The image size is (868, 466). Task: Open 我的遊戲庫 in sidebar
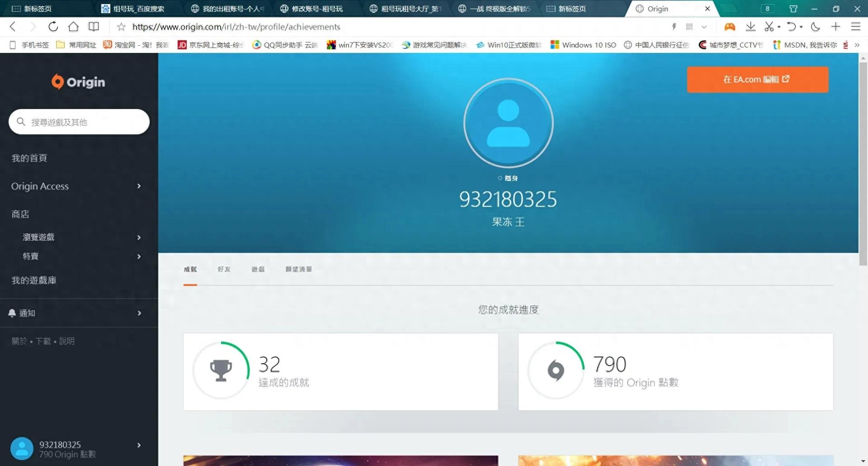[x=34, y=281]
